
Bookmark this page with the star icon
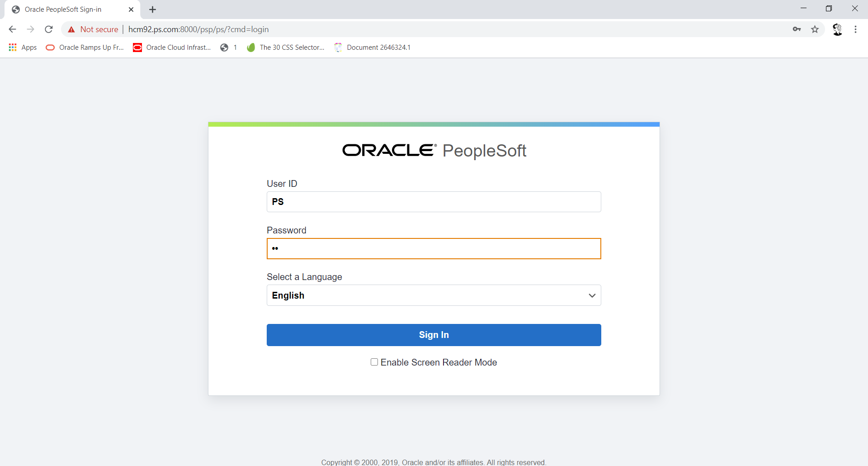(815, 29)
